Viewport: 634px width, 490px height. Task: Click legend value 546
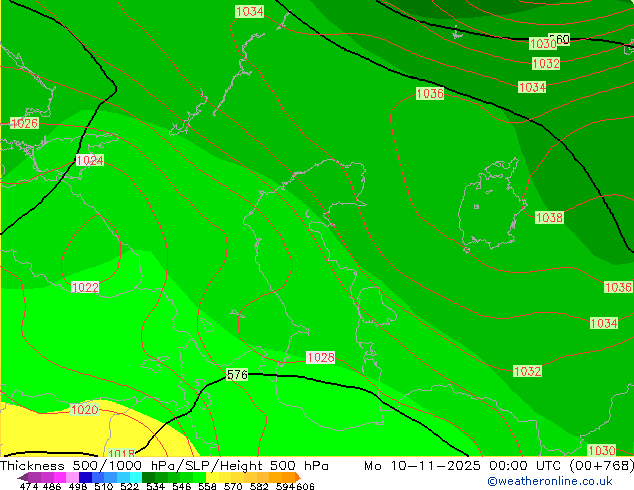pos(182,486)
